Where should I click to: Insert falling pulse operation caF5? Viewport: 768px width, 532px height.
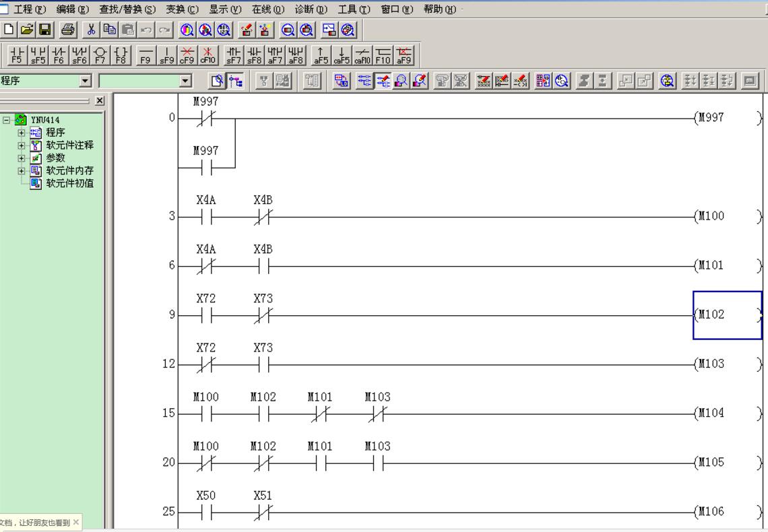point(342,55)
